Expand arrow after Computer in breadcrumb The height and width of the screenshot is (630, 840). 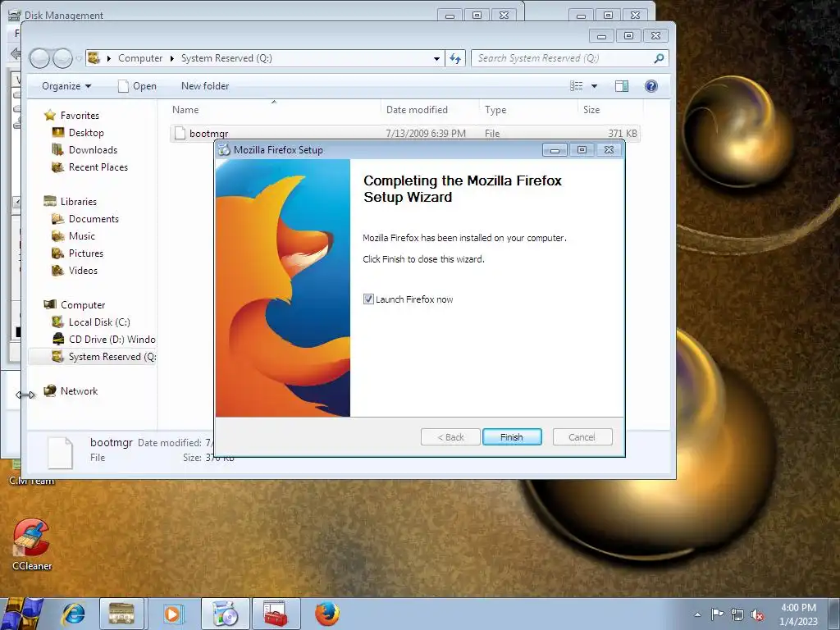pos(172,58)
